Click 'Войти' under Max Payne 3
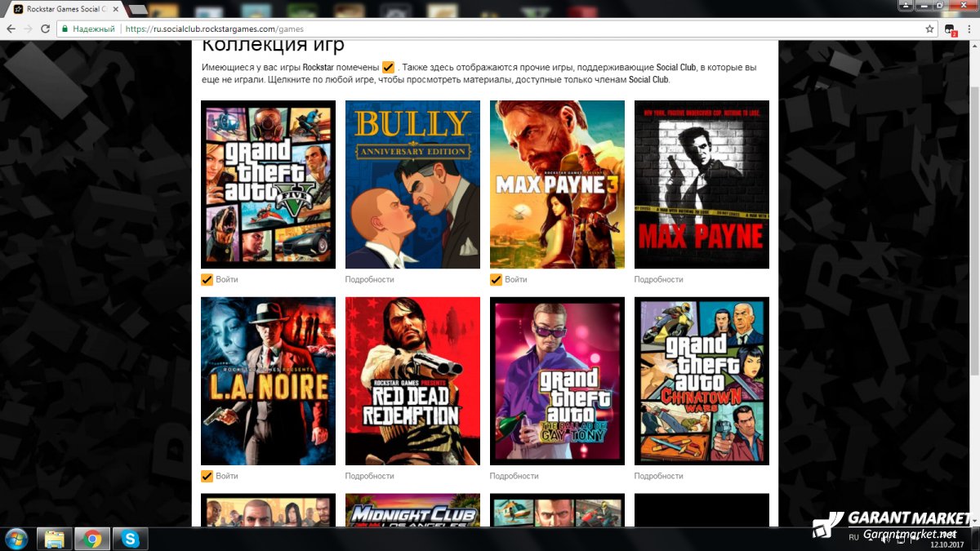The height and width of the screenshot is (551, 980). tap(516, 279)
